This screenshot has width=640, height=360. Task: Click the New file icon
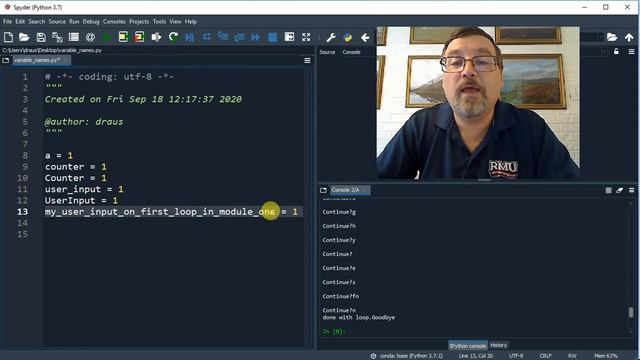click(x=8, y=38)
